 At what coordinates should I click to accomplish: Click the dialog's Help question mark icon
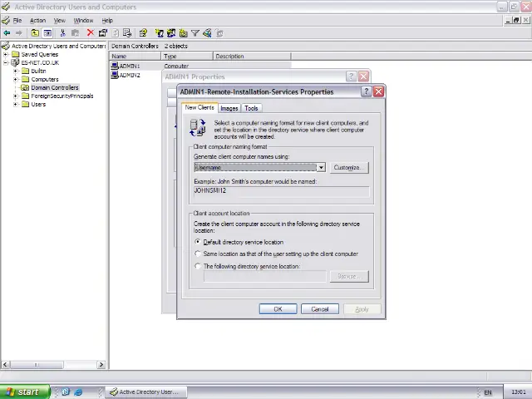367,91
